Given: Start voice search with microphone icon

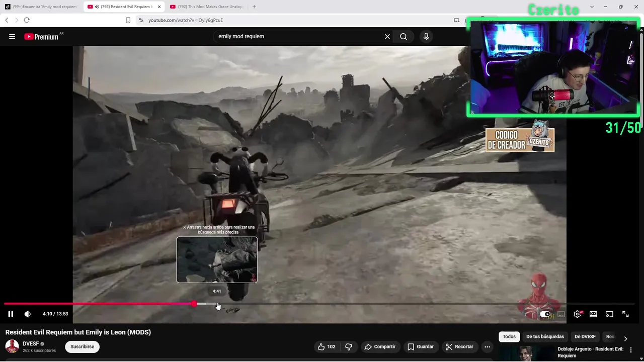Looking at the screenshot, I should pos(426,37).
